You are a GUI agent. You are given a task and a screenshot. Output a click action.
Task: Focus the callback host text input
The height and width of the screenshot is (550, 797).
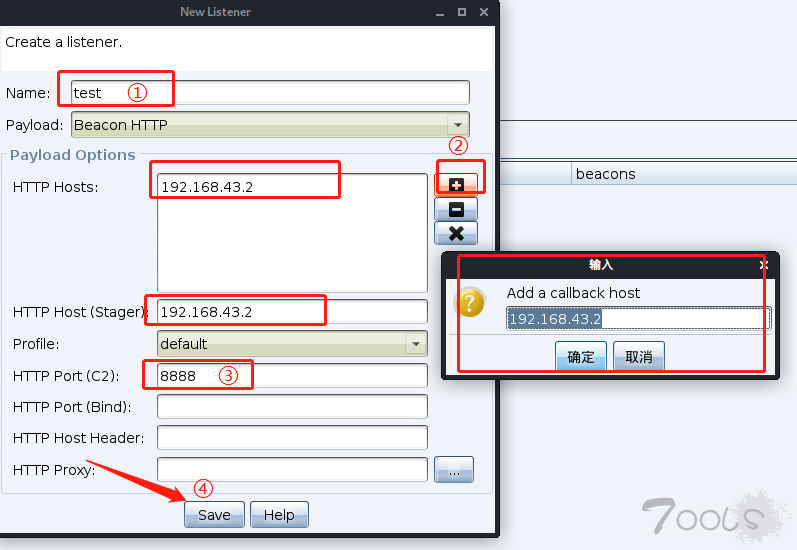638,319
